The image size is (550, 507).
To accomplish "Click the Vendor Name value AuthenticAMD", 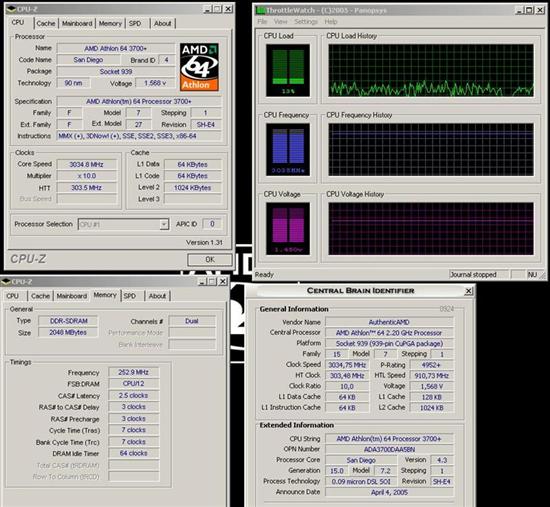I will point(389,322).
